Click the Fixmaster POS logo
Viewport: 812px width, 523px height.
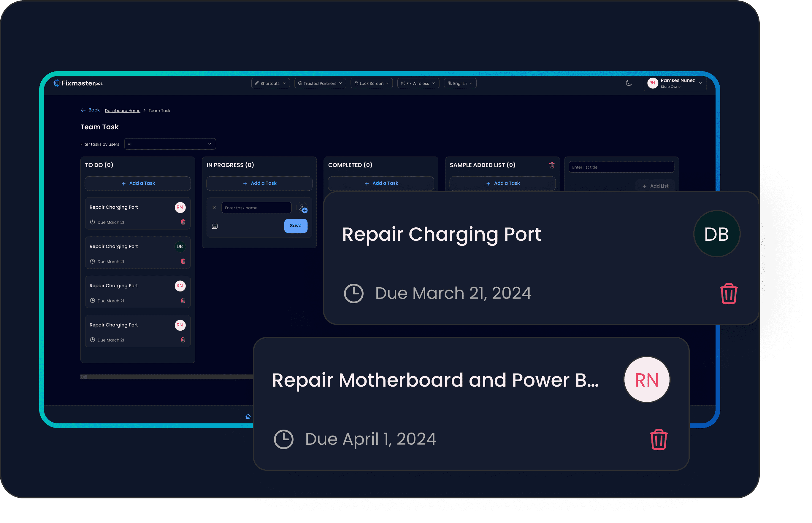tap(78, 83)
